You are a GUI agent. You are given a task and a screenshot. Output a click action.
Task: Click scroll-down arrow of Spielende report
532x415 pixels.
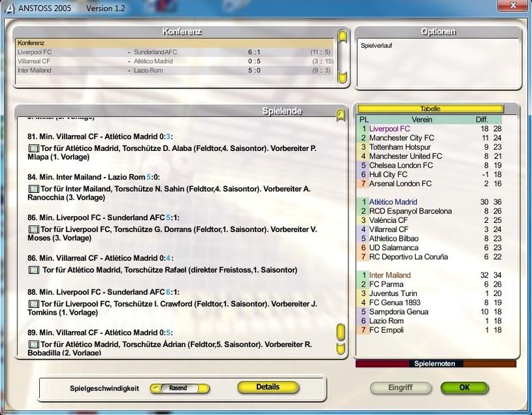point(340,349)
